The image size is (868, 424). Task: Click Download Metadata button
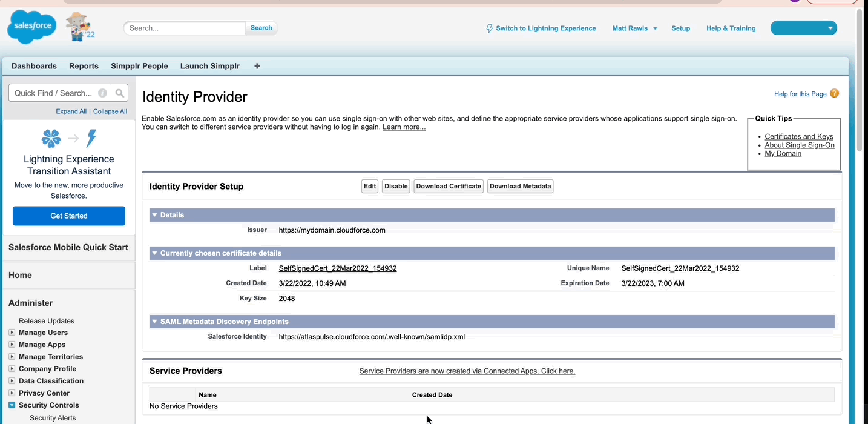click(521, 186)
